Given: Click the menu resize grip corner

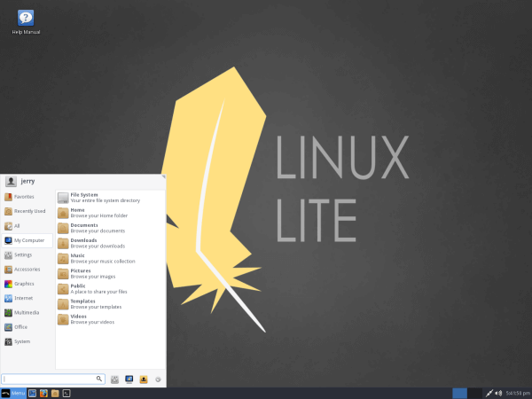Looking at the screenshot, I should 163,176.
